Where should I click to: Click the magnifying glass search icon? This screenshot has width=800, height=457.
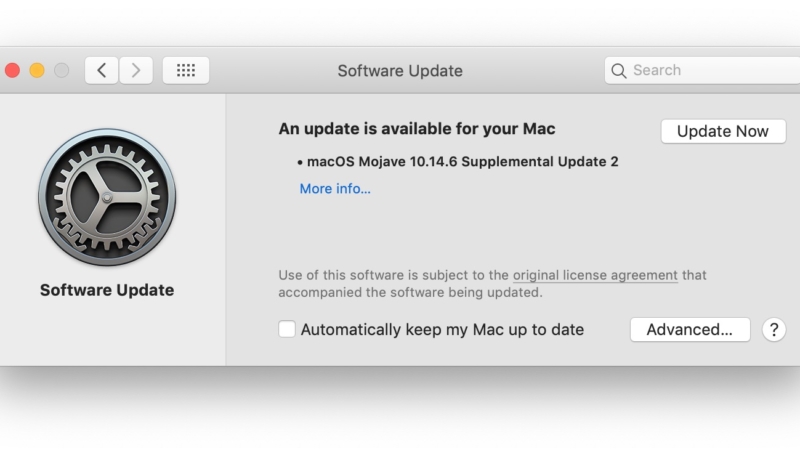point(619,71)
